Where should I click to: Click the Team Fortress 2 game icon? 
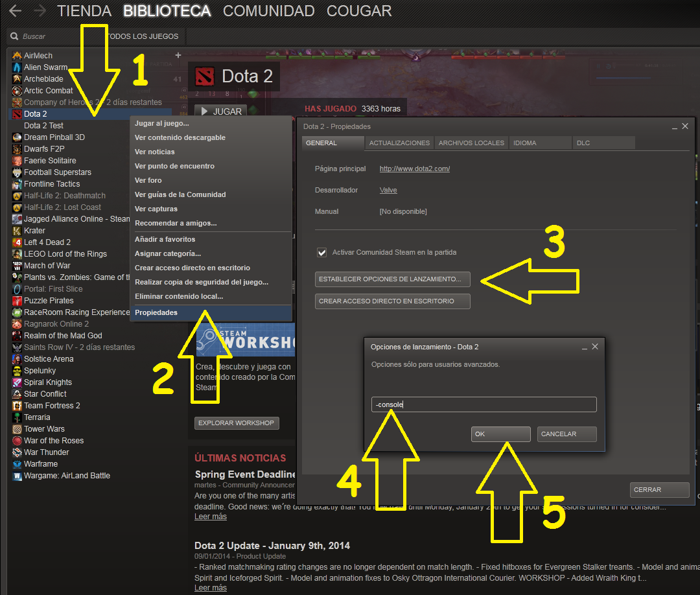click(17, 406)
